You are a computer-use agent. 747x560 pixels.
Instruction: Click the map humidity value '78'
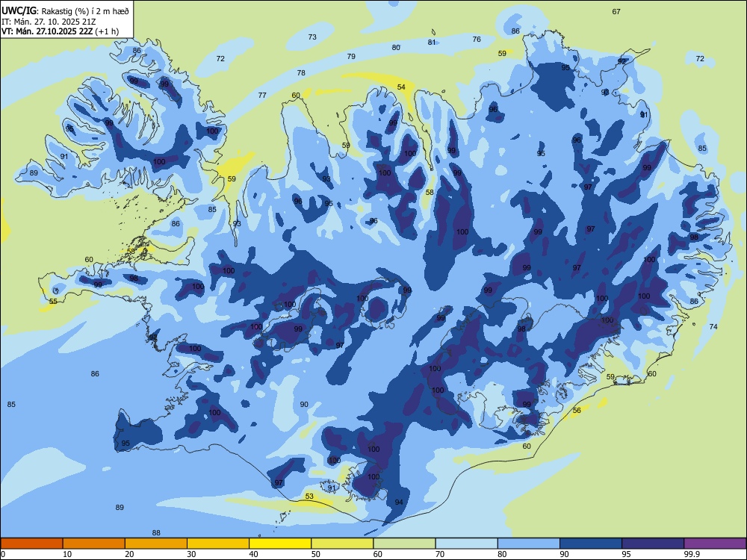[x=301, y=73]
